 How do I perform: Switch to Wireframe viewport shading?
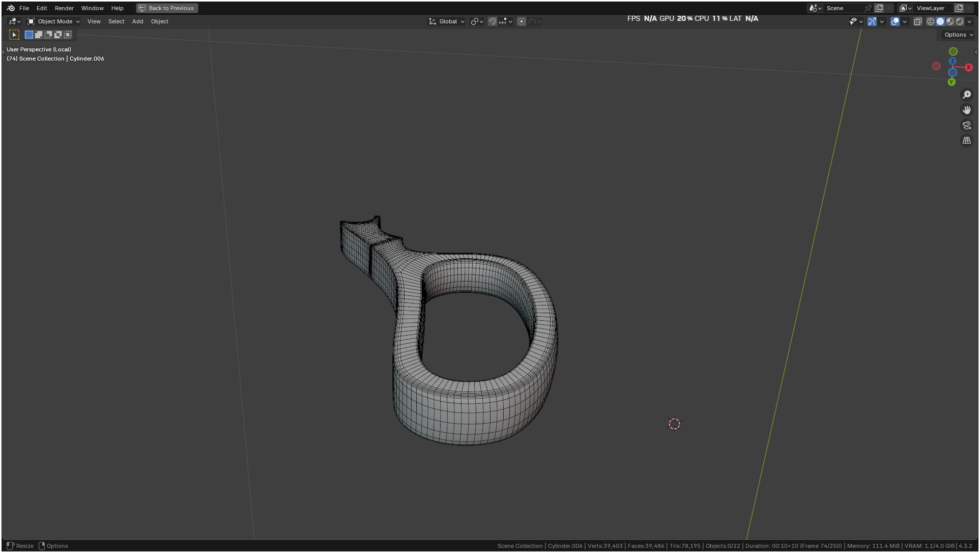point(931,21)
